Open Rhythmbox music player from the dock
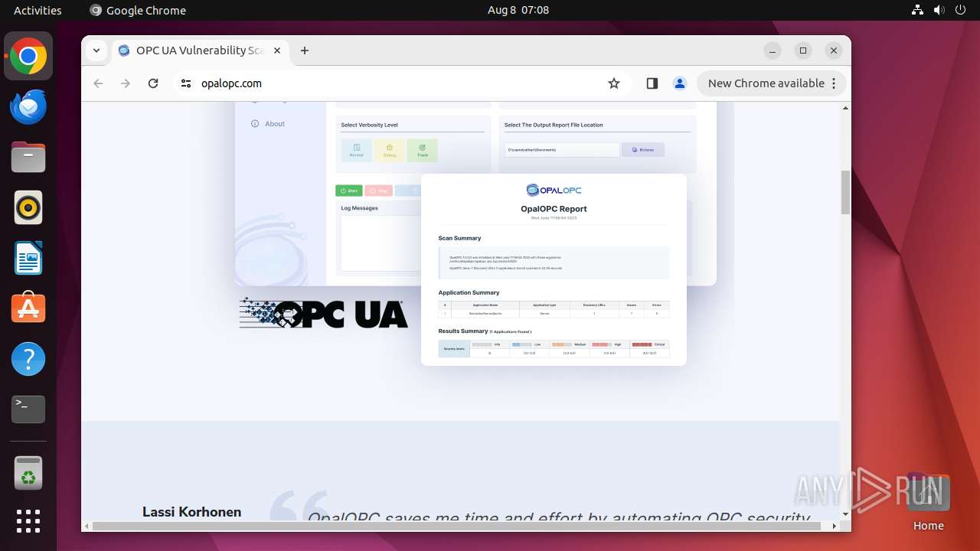The width and height of the screenshot is (980, 551). (x=28, y=207)
